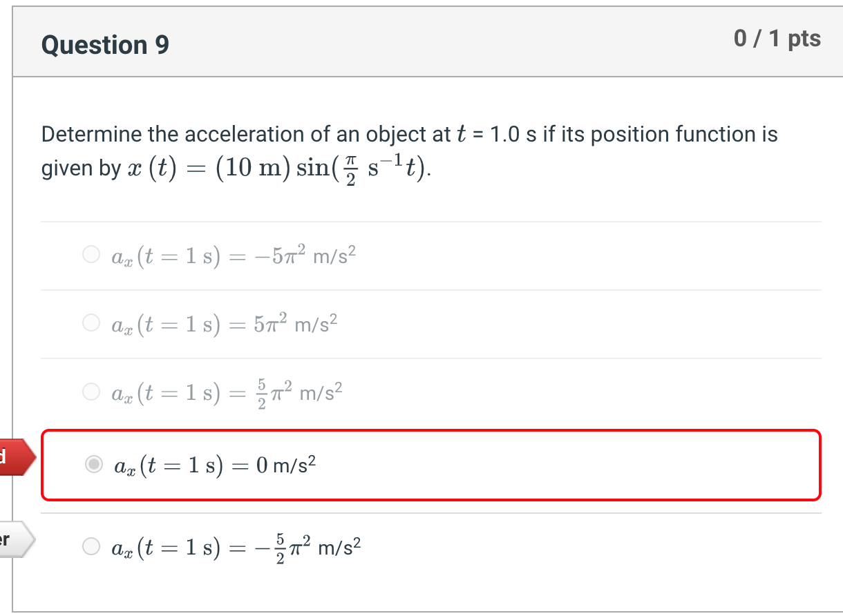Select the answer option −5/2 π² m/s²
Screen dimensions: 843x616
point(91,546)
